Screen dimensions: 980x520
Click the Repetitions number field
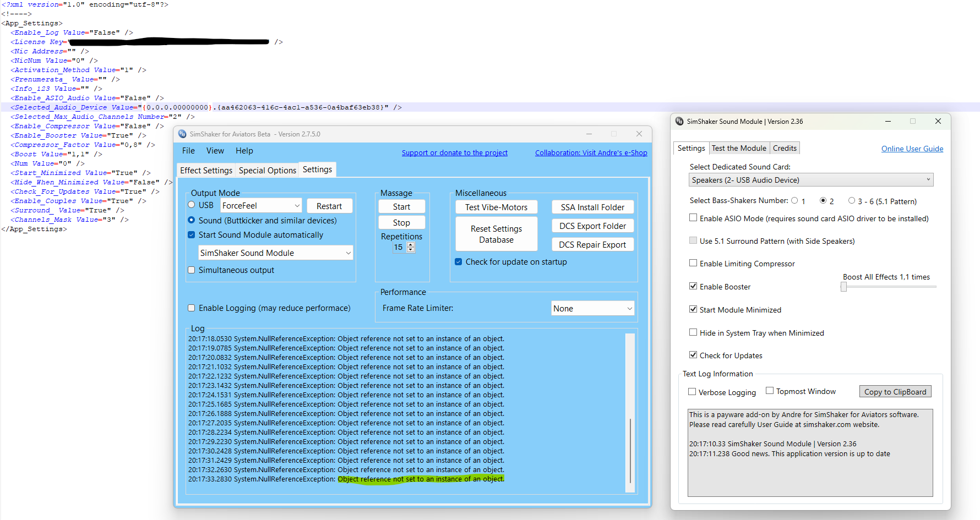point(399,248)
